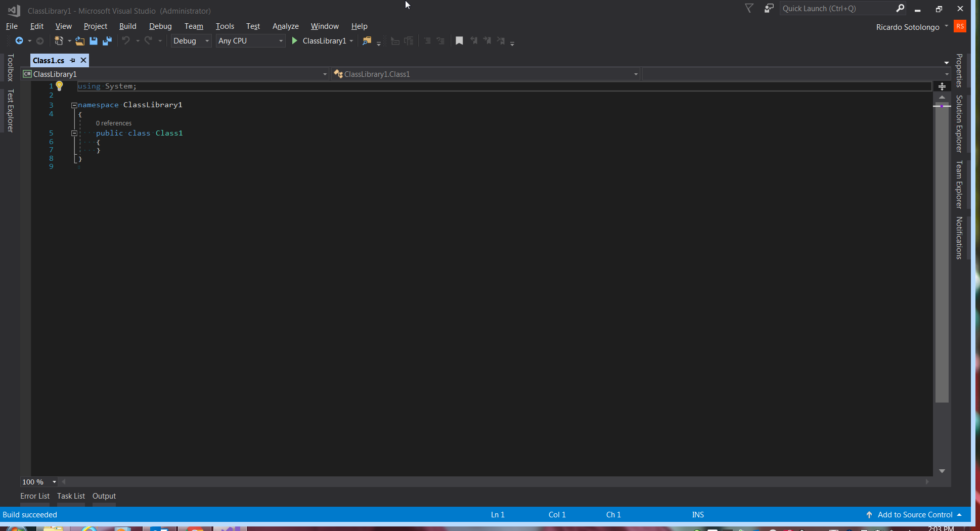
Task: Open the File menu
Action: [x=12, y=26]
